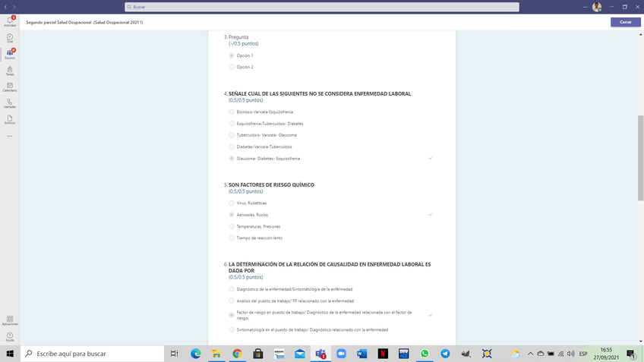Open Netflix from the taskbar

pos(383,354)
